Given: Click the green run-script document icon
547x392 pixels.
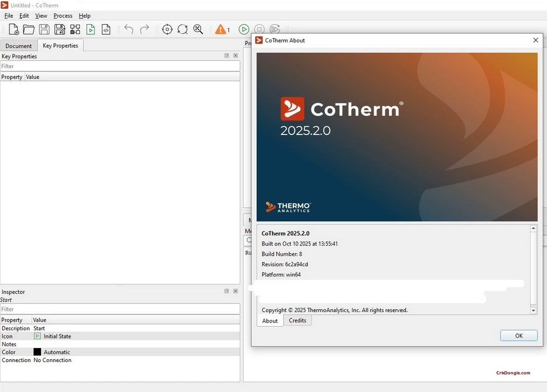Looking at the screenshot, I should pos(90,29).
